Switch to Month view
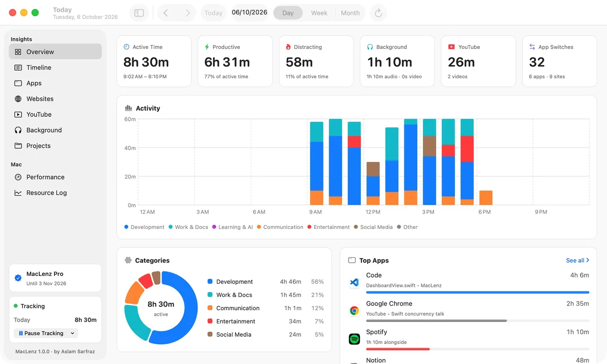Image resolution: width=607 pixels, height=364 pixels. point(350,13)
